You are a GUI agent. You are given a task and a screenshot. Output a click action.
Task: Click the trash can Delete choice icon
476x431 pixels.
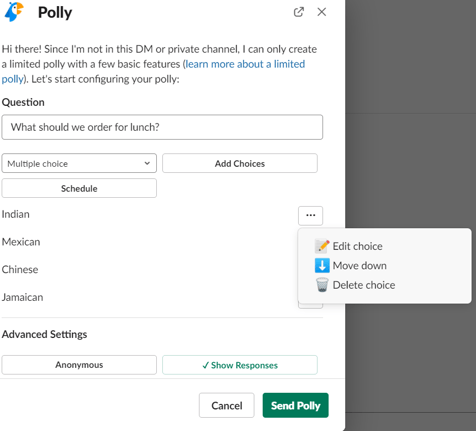322,285
